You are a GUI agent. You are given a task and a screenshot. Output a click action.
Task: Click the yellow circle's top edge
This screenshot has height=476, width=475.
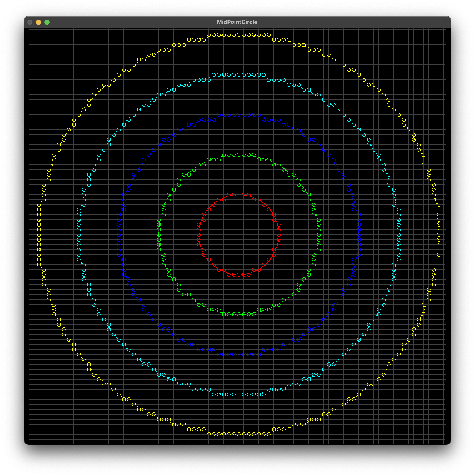239,35
